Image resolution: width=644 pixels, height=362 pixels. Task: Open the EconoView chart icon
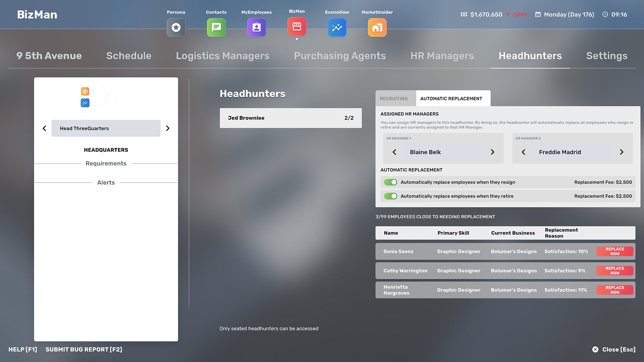(x=337, y=27)
